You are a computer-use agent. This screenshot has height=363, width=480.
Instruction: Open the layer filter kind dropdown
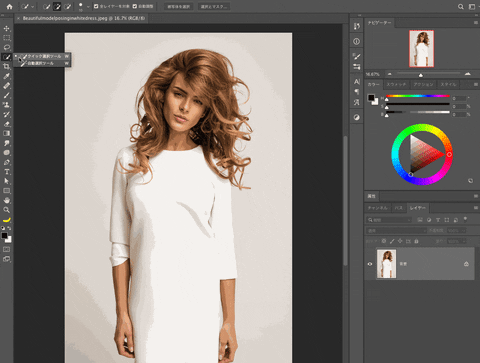389,220
